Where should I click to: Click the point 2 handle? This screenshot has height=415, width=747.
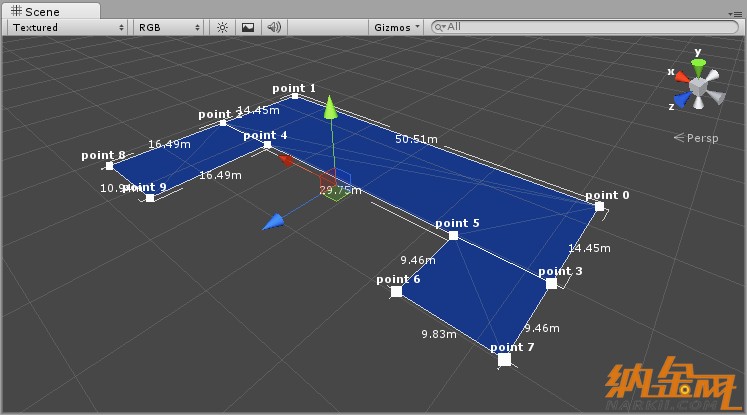click(x=222, y=123)
